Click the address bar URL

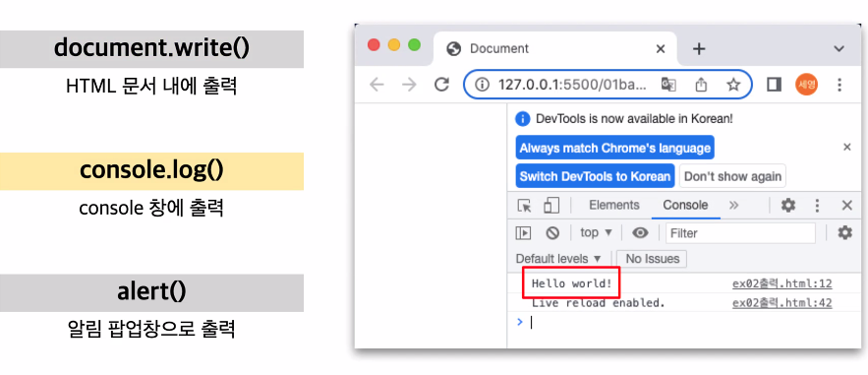[572, 85]
